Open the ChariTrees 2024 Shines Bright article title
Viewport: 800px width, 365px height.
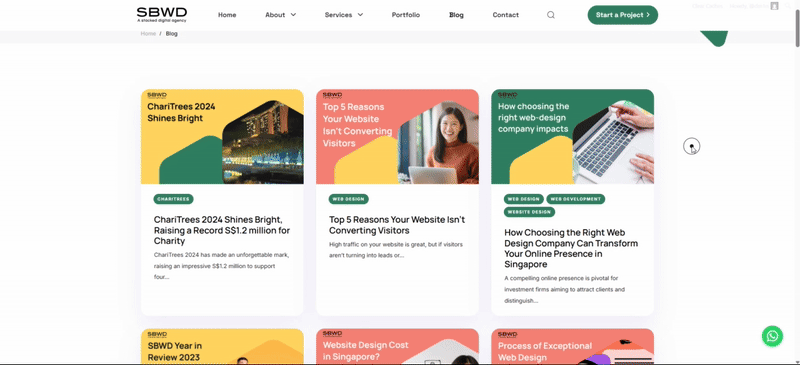tap(222, 230)
